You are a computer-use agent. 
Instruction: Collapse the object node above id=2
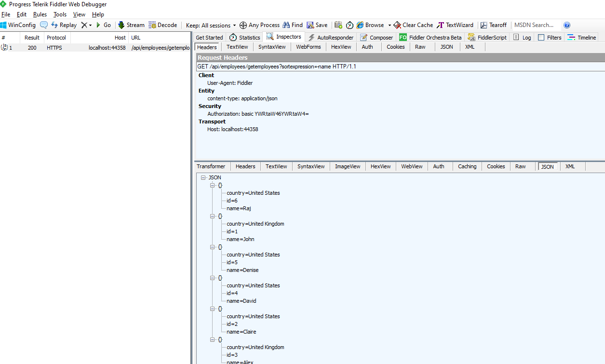[212, 309]
